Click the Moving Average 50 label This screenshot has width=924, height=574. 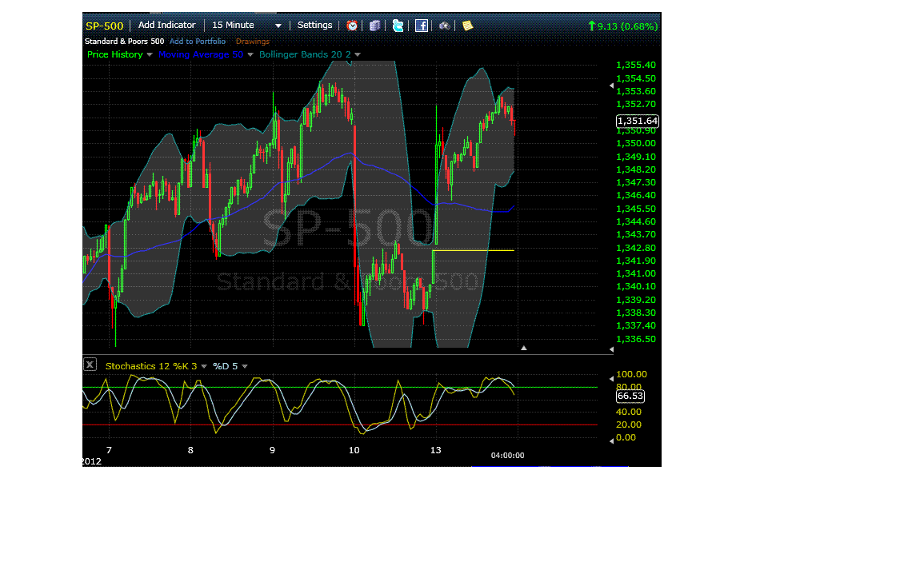click(200, 54)
